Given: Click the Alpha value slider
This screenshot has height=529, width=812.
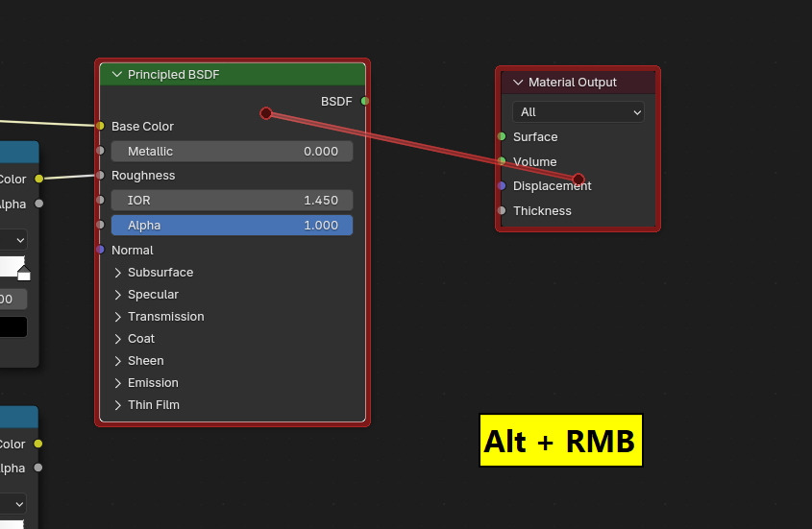Looking at the screenshot, I should 232,226.
